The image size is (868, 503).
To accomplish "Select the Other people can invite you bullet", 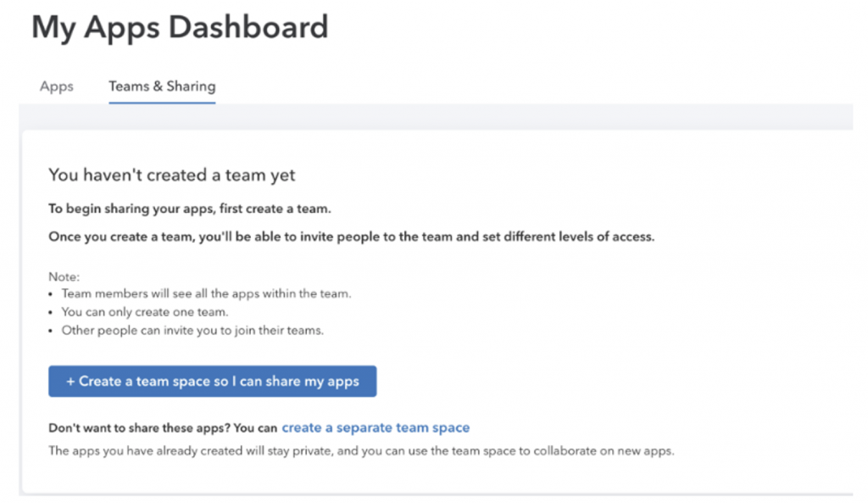I will tap(192, 330).
